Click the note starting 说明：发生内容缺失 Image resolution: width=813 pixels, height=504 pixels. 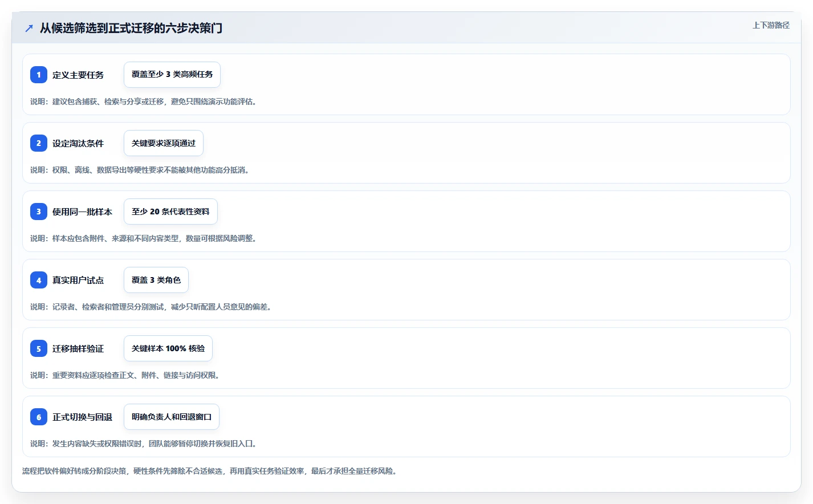[x=144, y=444]
